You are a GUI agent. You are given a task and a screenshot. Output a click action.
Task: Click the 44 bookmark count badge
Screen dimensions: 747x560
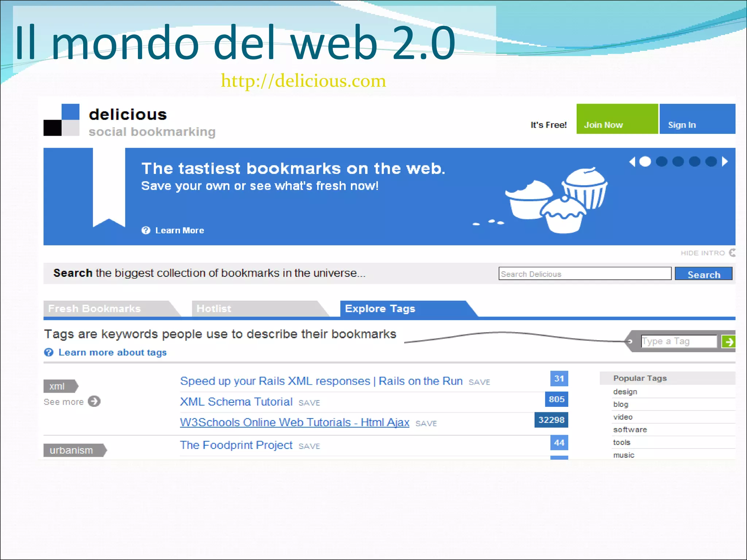(559, 443)
